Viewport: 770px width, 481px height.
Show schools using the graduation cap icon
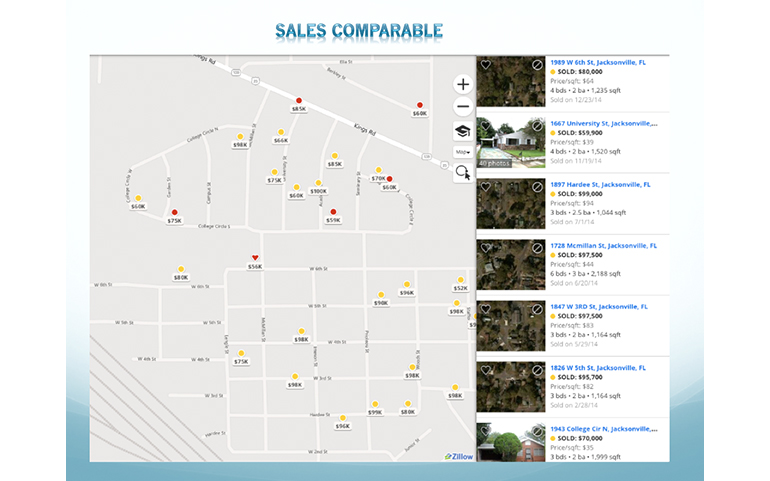[462, 130]
